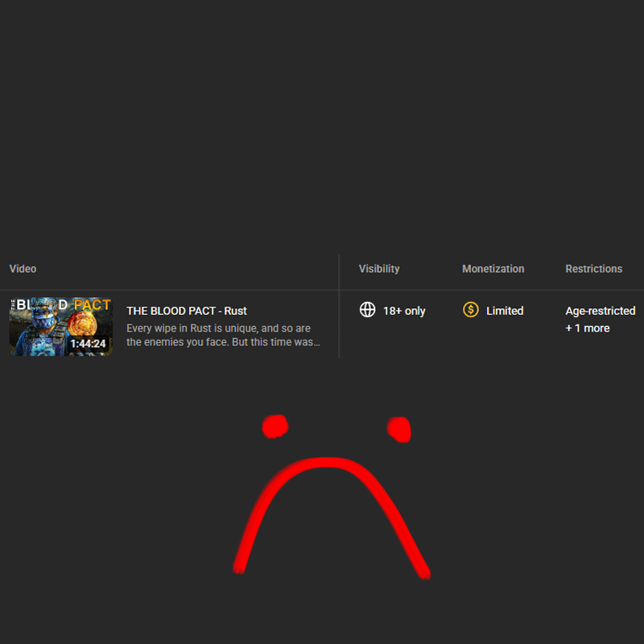Click the video description starting Every wipe in Rust

point(224,335)
